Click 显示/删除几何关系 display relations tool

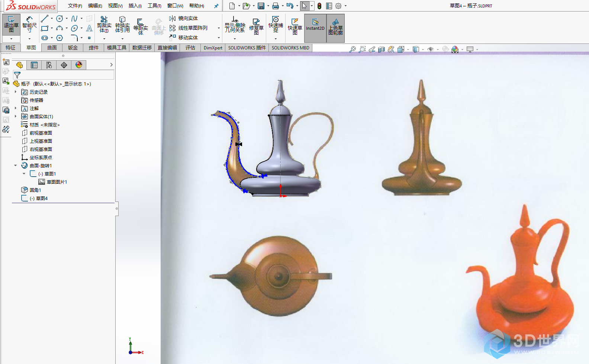click(x=235, y=25)
